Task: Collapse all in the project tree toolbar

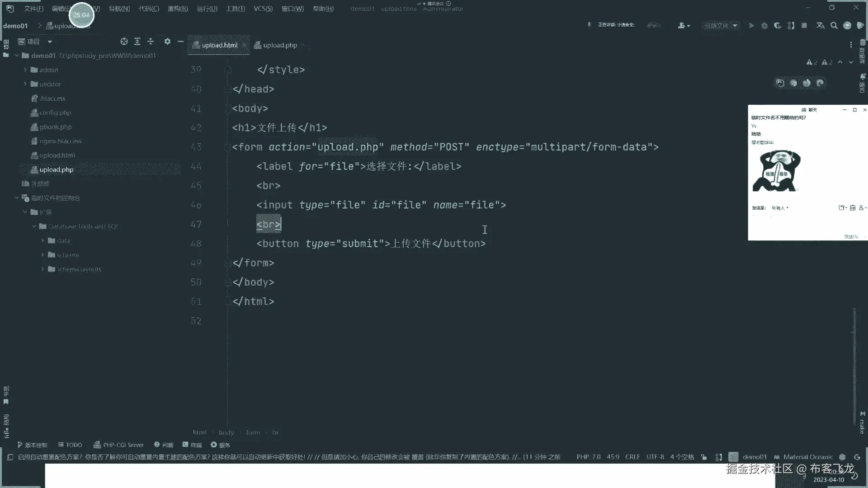Action: click(151, 42)
